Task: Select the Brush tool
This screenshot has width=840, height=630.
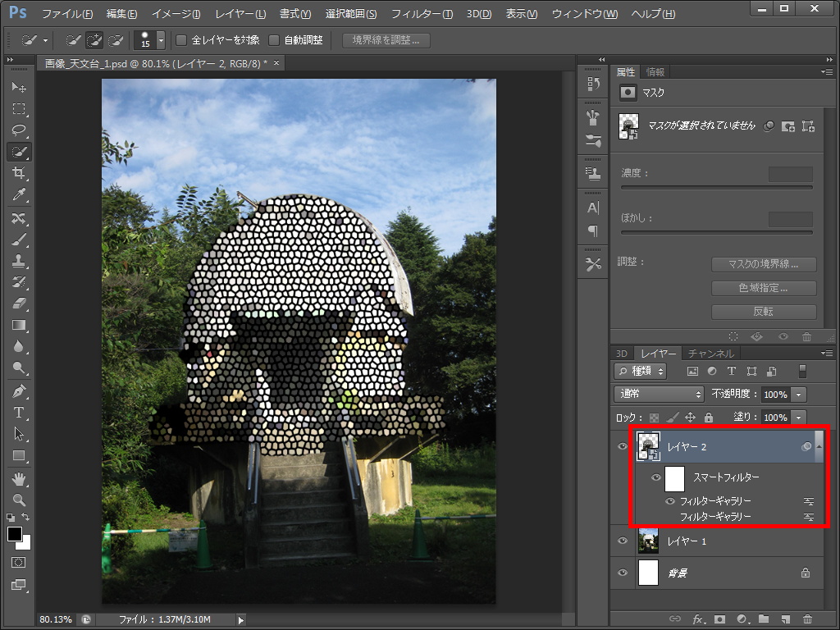Action: 19,239
